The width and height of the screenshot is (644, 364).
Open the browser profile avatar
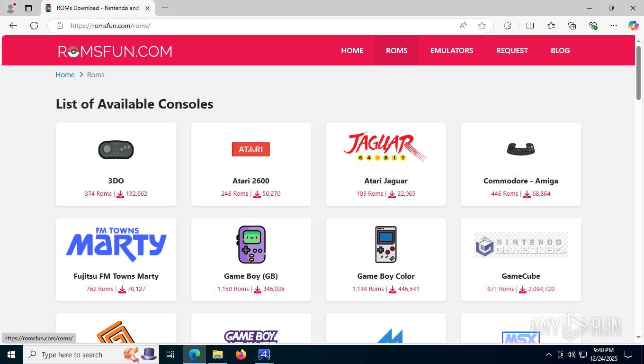[10, 8]
